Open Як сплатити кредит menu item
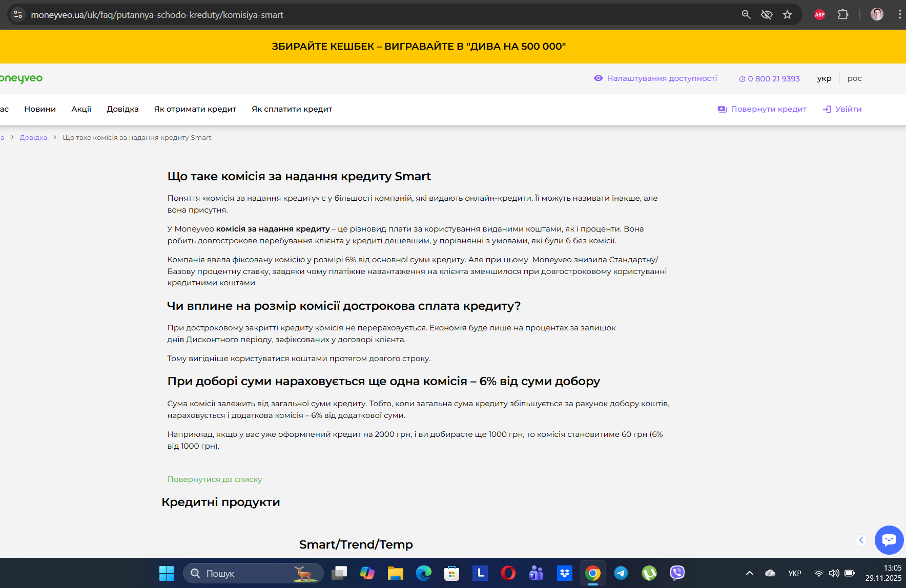This screenshot has height=588, width=906. coord(292,109)
